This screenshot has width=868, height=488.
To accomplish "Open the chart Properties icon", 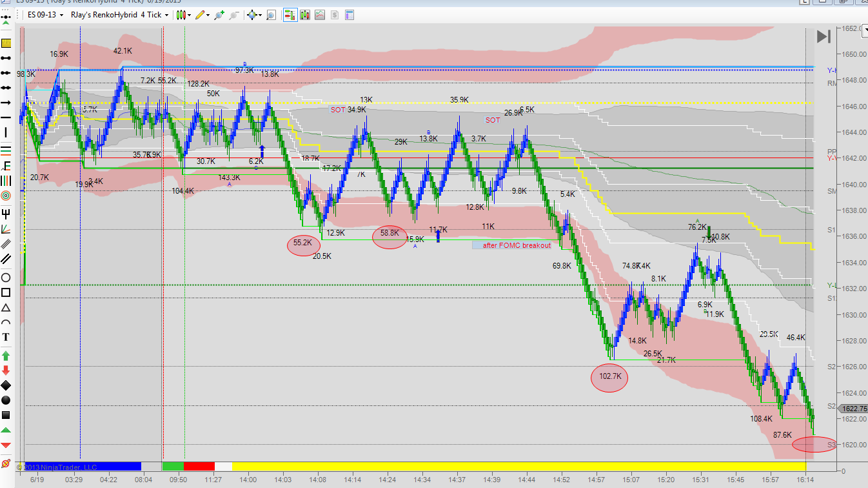I will pyautogui.click(x=349, y=14).
